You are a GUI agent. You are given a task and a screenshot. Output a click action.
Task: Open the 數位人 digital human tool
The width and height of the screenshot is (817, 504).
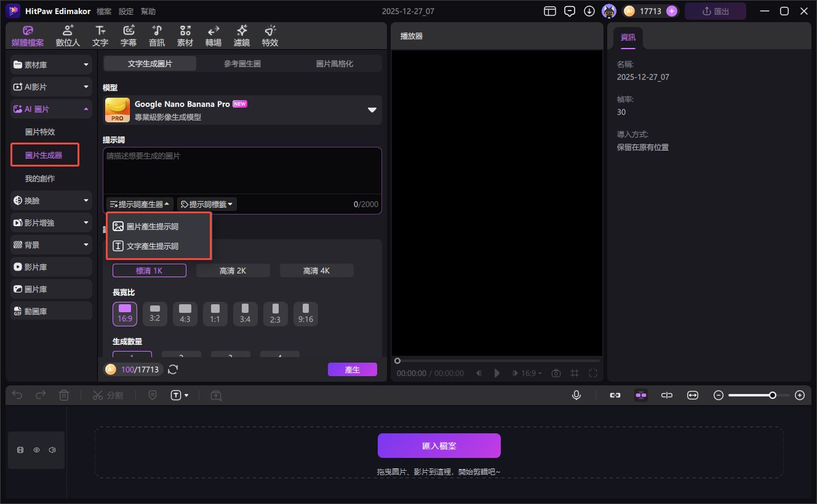tap(68, 36)
